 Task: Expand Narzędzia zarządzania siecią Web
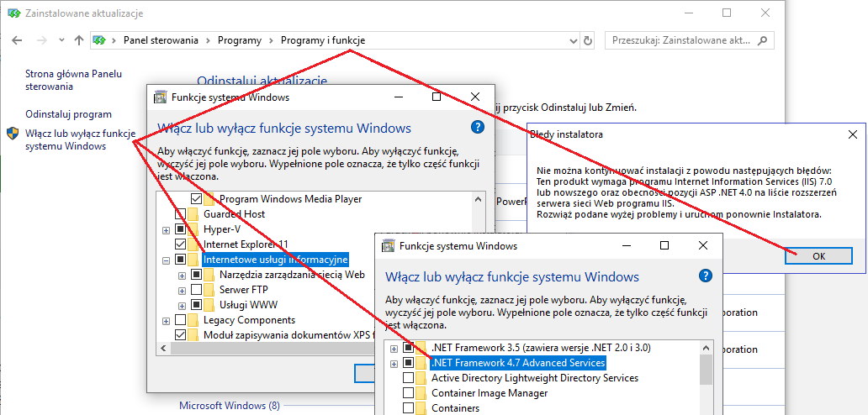click(x=182, y=275)
